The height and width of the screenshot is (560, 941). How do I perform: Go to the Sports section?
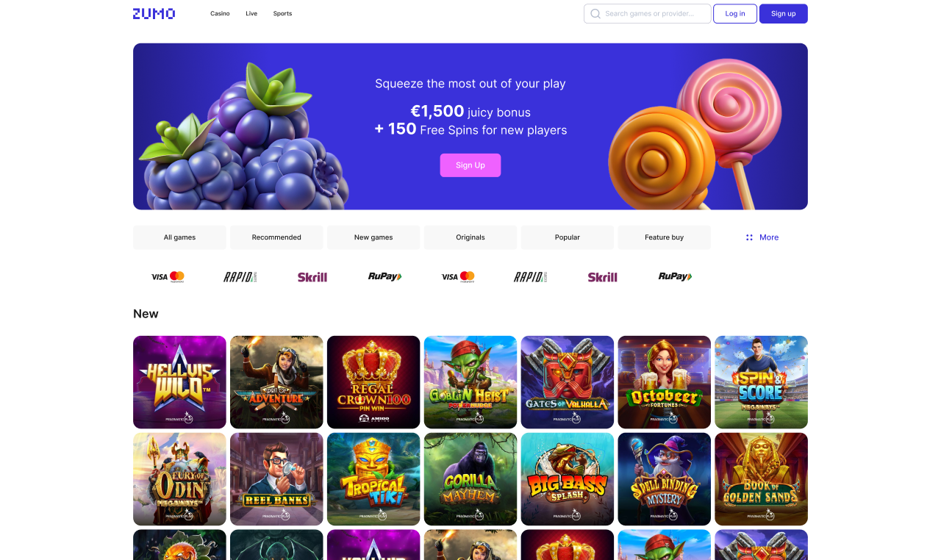coord(282,13)
